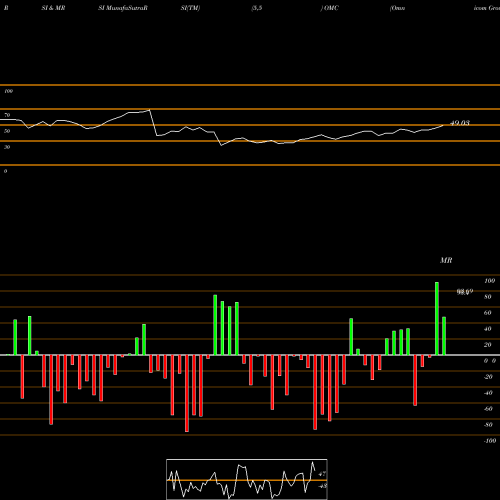Click the MR axis label '40'

488,329
